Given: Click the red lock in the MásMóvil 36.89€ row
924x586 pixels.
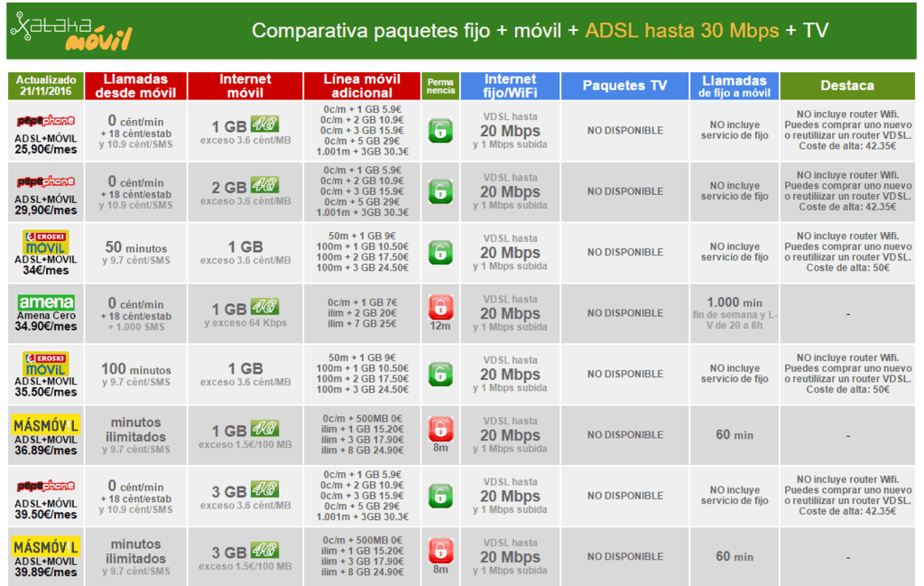Looking at the screenshot, I should pos(440,429).
